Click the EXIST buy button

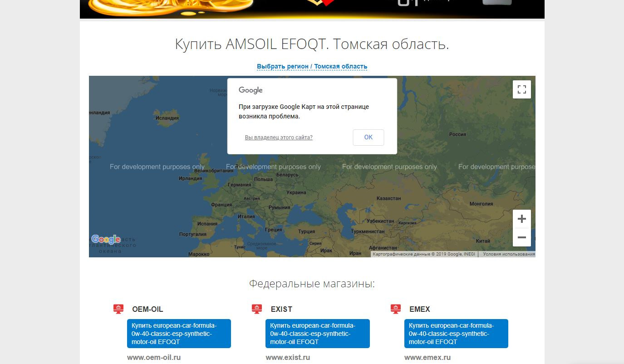click(x=317, y=334)
